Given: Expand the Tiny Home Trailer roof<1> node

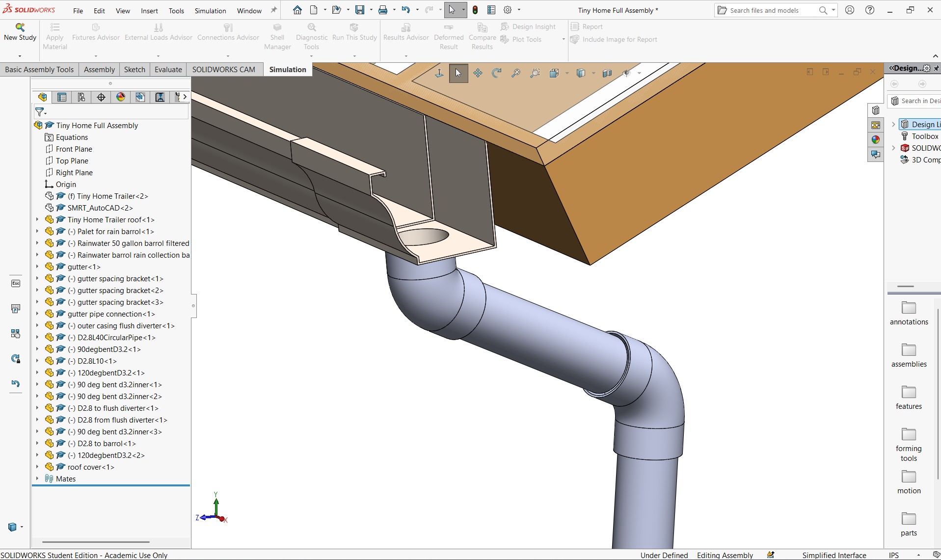Looking at the screenshot, I should [37, 220].
